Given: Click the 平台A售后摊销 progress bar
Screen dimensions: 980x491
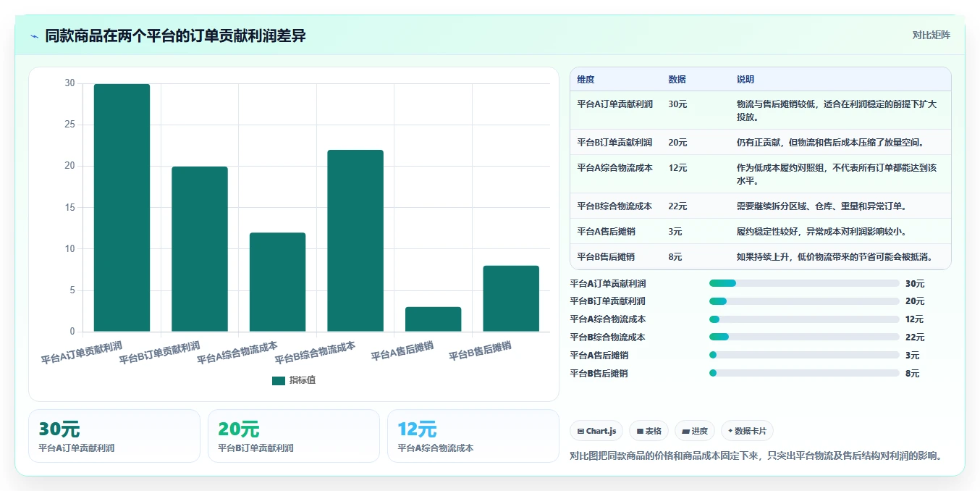Looking at the screenshot, I should click(x=804, y=355).
